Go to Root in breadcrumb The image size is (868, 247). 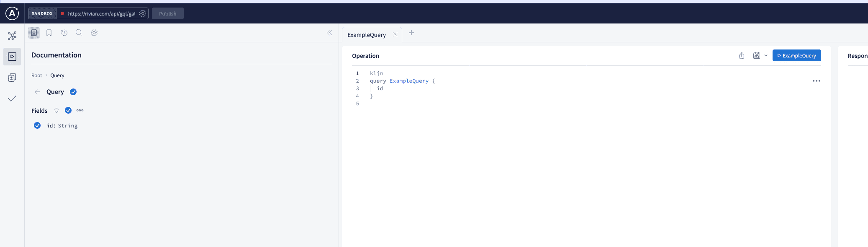click(37, 75)
